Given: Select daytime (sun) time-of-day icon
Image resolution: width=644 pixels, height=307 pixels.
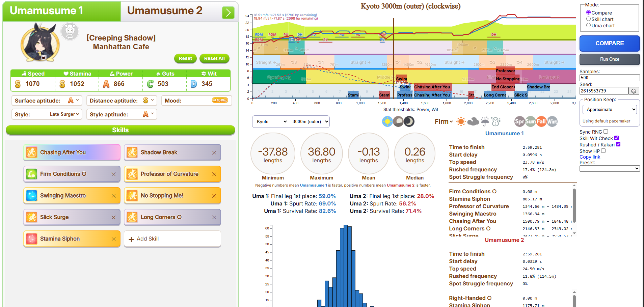Looking at the screenshot, I should (x=387, y=121).
